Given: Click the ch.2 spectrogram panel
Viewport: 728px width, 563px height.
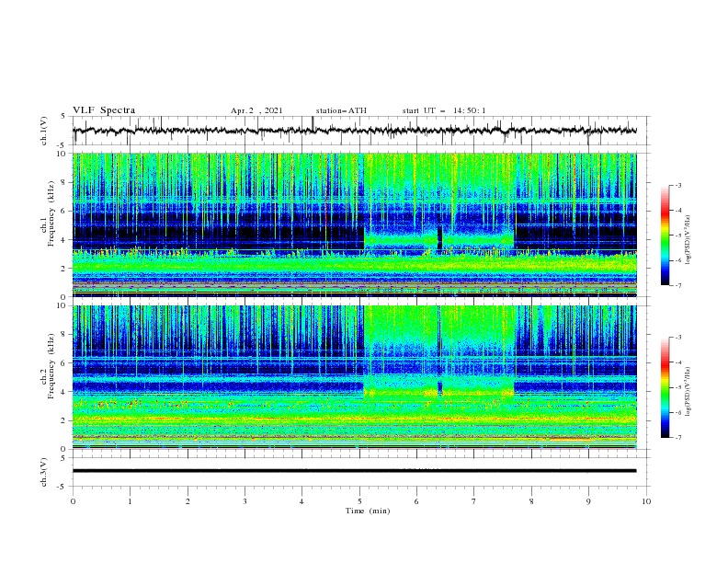Looking at the screenshot, I should 354,377.
